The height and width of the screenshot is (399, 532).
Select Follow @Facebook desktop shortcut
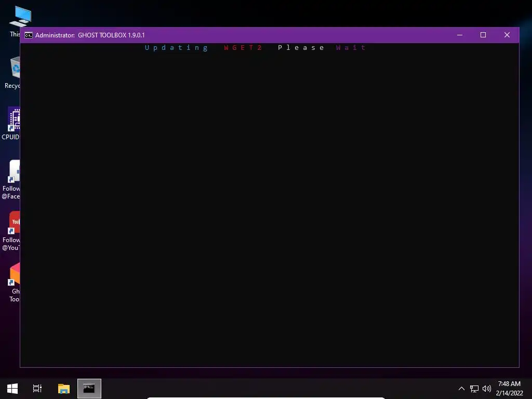pyautogui.click(x=11, y=179)
